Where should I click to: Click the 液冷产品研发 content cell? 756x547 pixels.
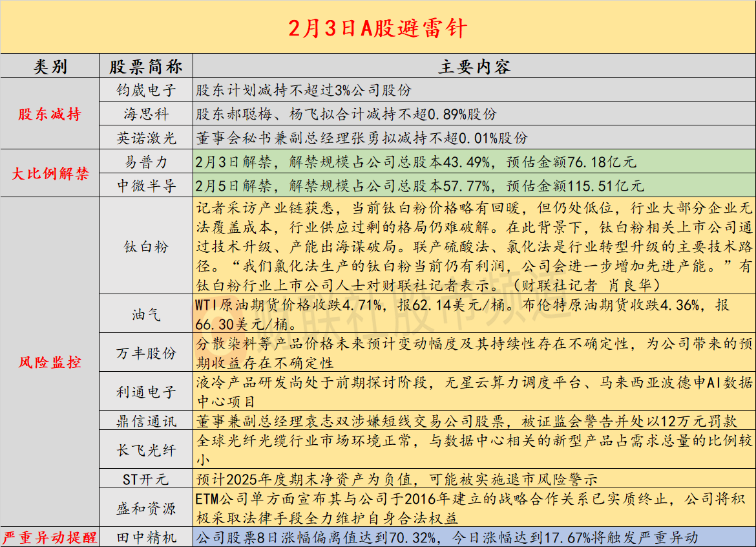click(474, 391)
